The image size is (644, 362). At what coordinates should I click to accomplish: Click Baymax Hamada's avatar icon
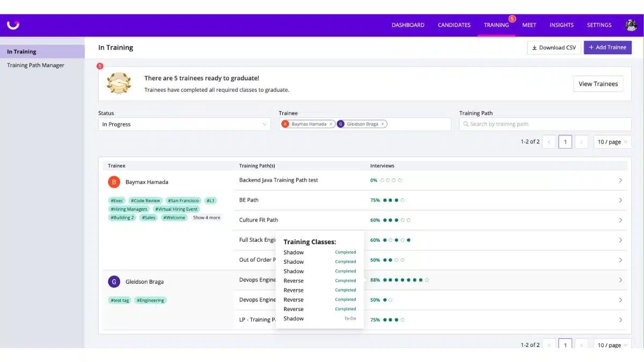(114, 182)
